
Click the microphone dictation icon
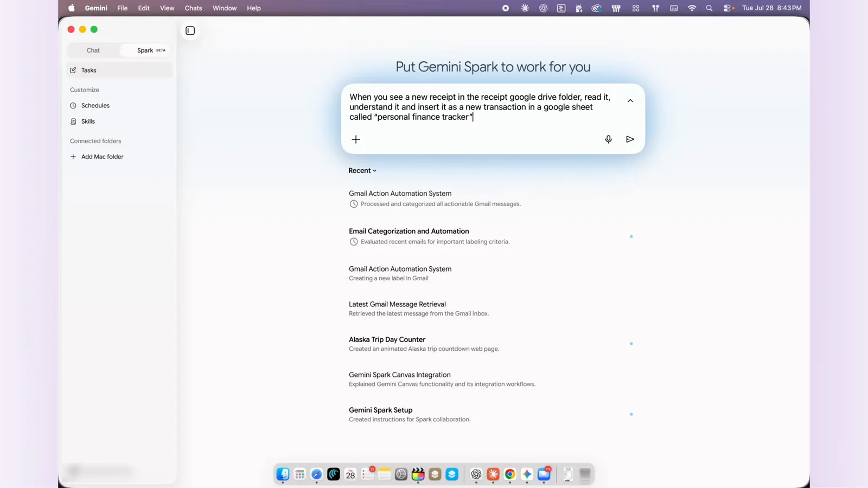point(608,139)
